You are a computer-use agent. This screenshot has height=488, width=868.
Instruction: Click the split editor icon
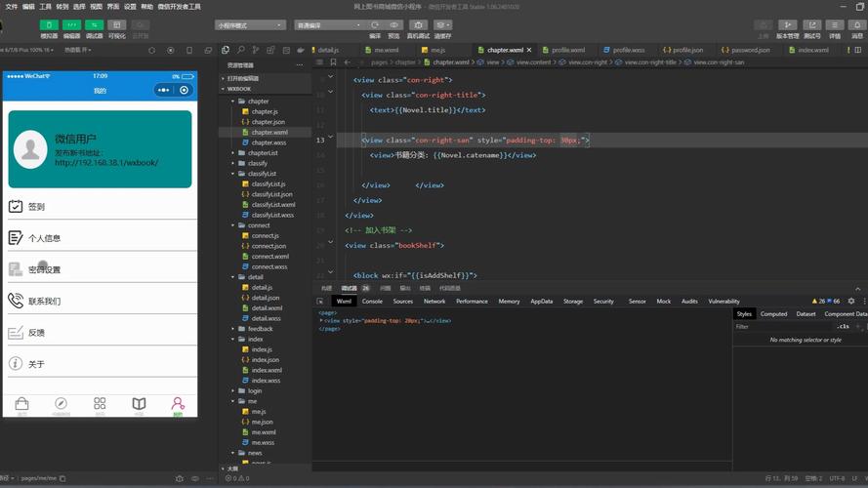pos(858,50)
